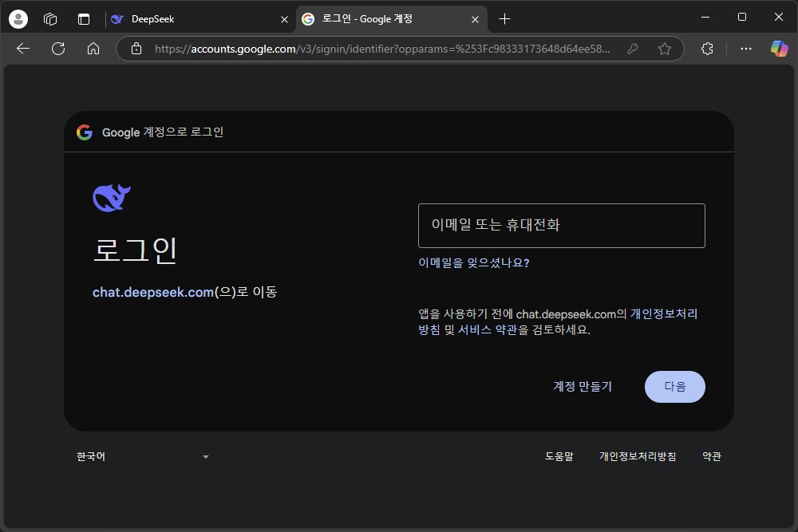This screenshot has height=532, width=798.
Task: Open a new tab with plus button
Action: 504,19
